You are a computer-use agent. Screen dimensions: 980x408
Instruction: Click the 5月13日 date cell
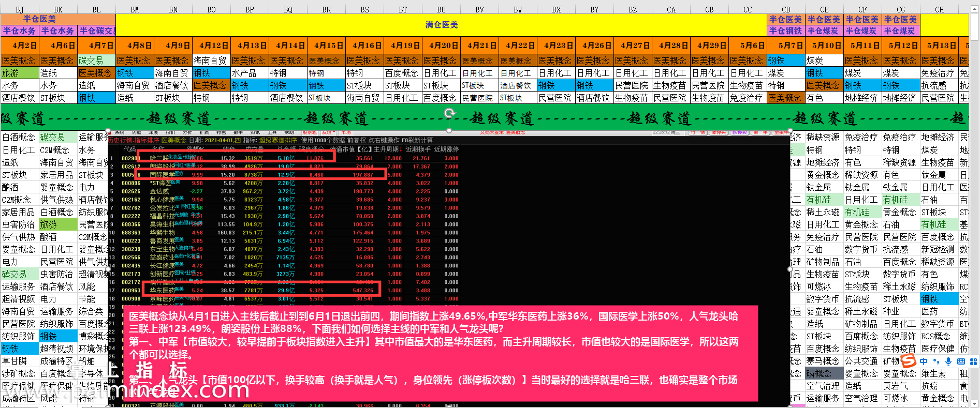(x=939, y=45)
